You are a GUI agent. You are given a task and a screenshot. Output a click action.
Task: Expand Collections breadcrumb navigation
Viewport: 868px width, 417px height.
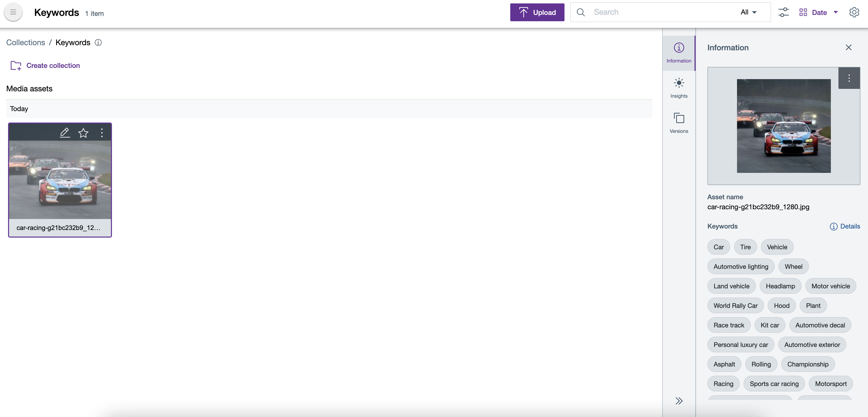[25, 42]
